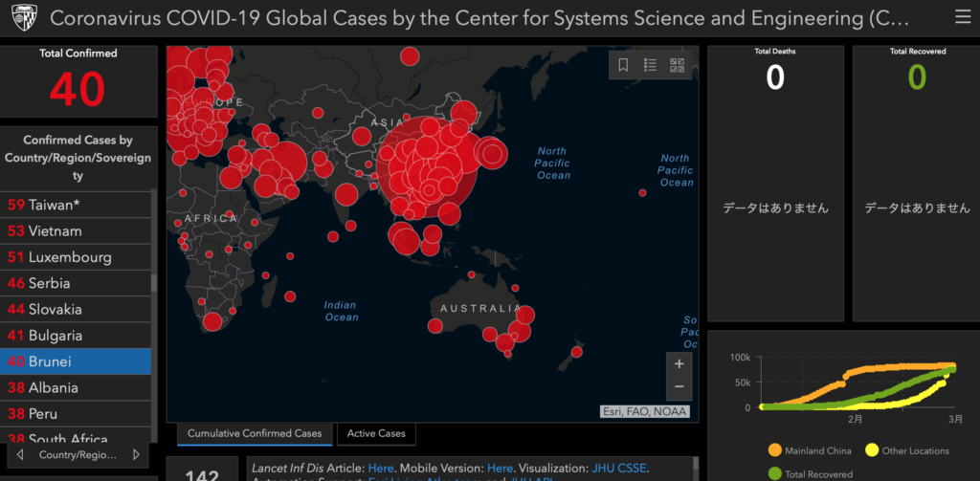Open the hamburger menu in the header
Image resolution: width=980 pixels, height=481 pixels.
click(963, 17)
